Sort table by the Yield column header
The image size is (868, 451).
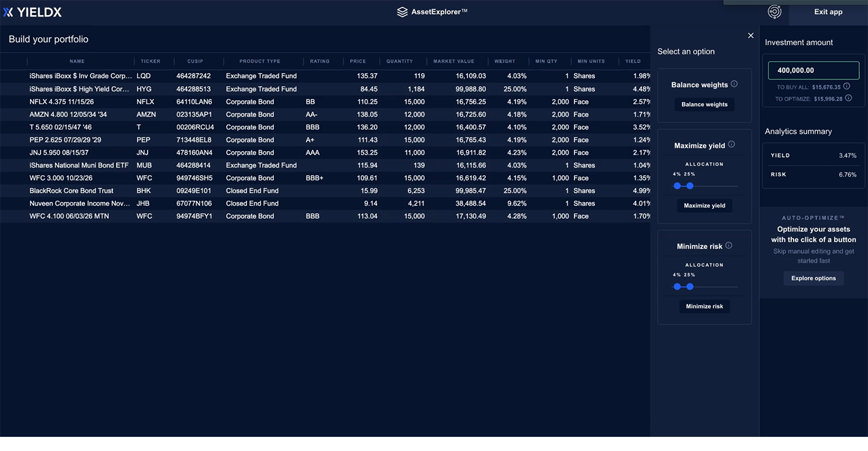[632, 61]
